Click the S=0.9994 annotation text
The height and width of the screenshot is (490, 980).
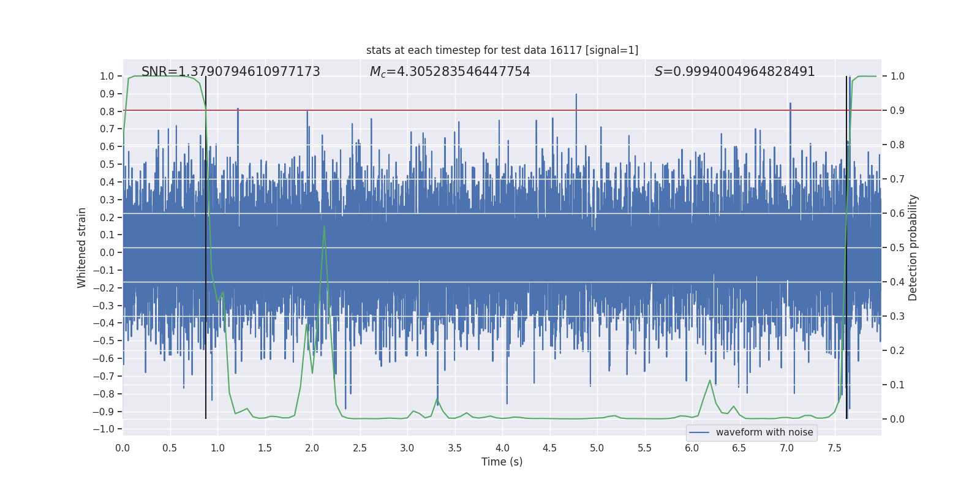coord(734,72)
